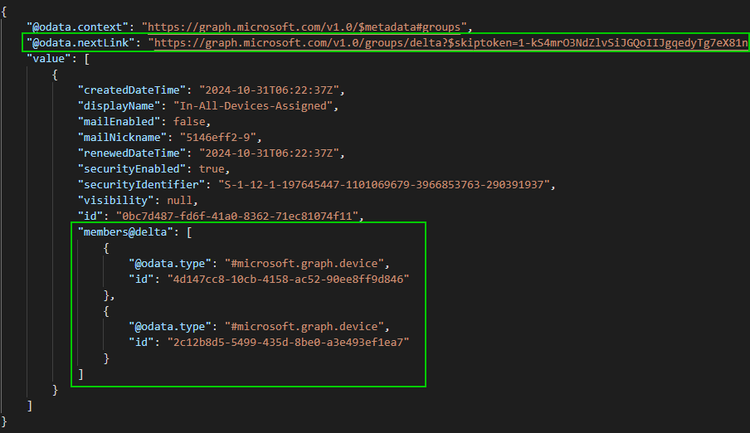Viewport: 750px width, 433px height.
Task: Click the mailEnabled false value
Action: (x=189, y=122)
